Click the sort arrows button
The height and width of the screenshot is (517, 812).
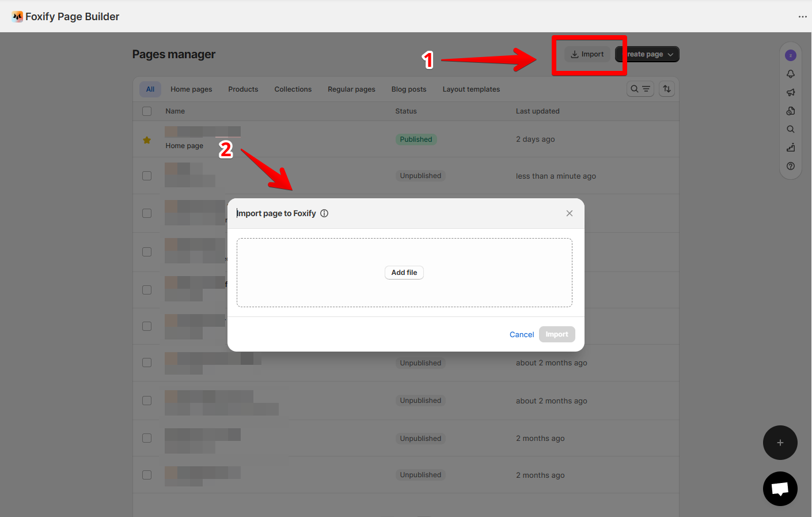pyautogui.click(x=667, y=89)
